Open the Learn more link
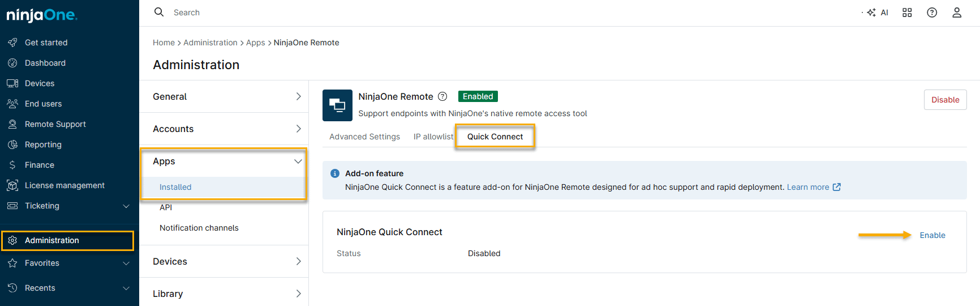This screenshot has height=306, width=980. click(x=808, y=187)
